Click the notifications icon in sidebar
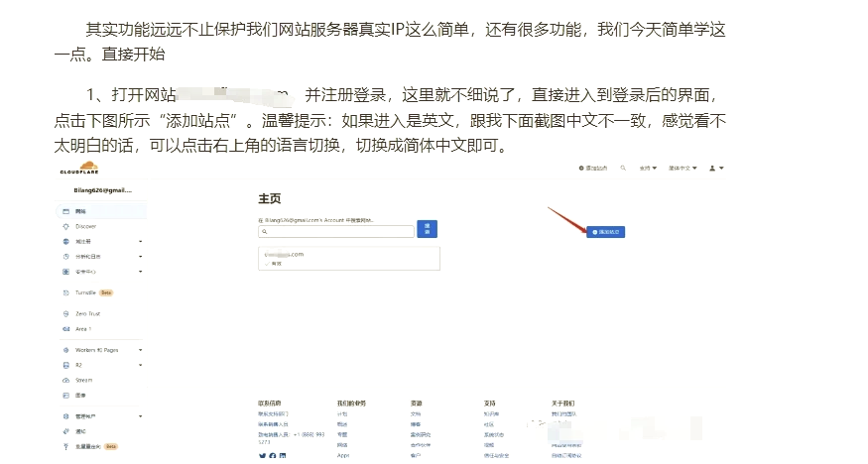This screenshot has width=868, height=464. [65, 431]
